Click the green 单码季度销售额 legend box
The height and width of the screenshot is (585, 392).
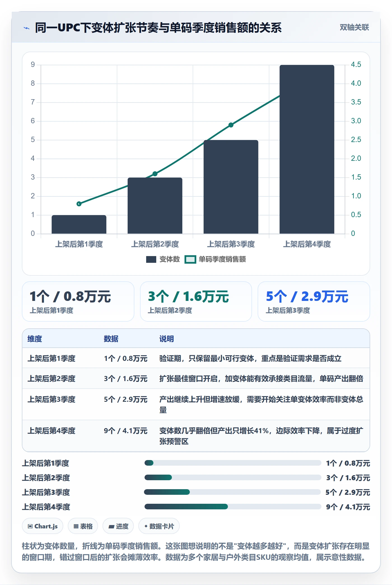190,259
